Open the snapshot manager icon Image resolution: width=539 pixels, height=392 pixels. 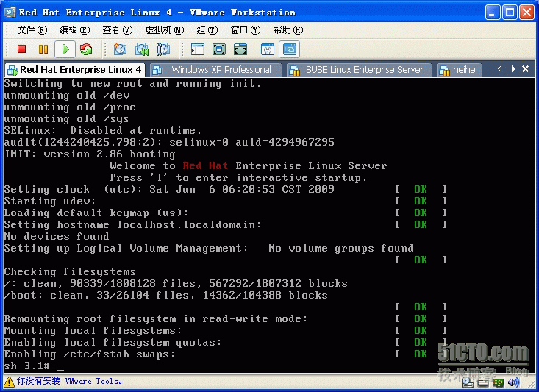[163, 49]
